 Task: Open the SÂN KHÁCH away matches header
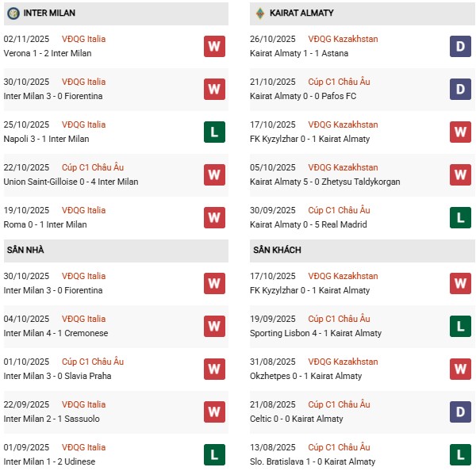point(278,250)
